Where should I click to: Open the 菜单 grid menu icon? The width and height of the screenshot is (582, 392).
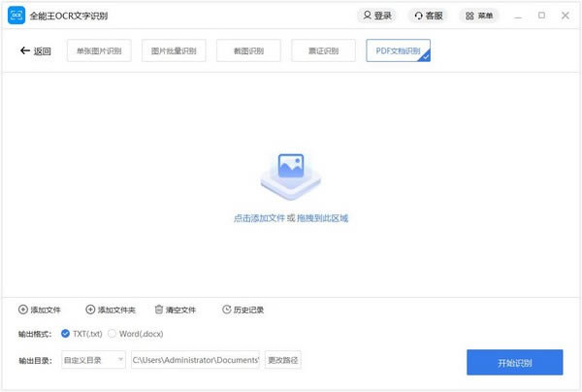coord(469,16)
